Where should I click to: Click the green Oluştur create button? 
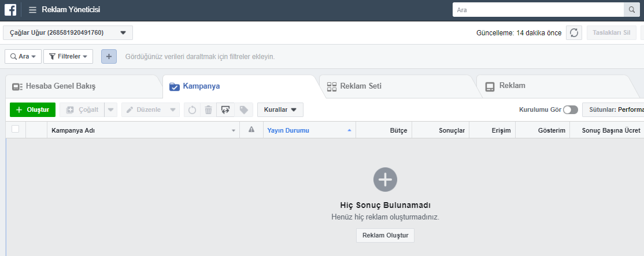32,110
